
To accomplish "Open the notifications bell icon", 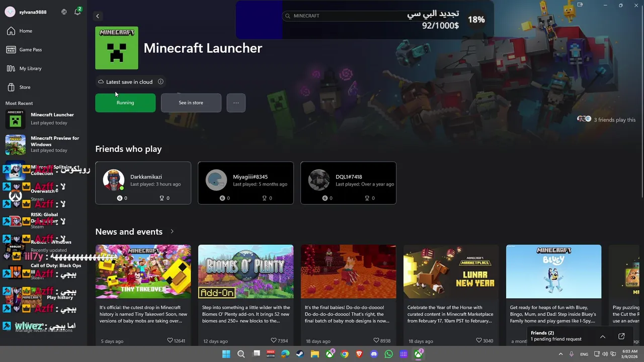I will pos(77,12).
